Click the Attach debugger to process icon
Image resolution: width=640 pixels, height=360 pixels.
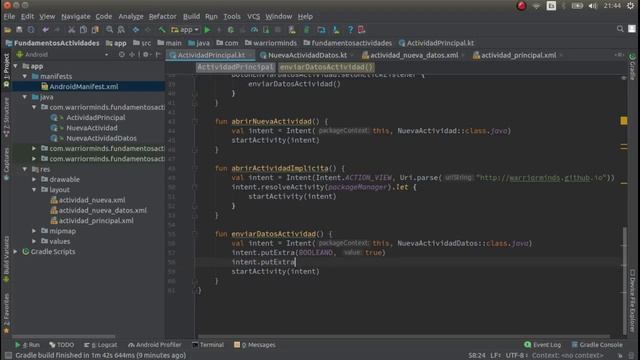266,30
